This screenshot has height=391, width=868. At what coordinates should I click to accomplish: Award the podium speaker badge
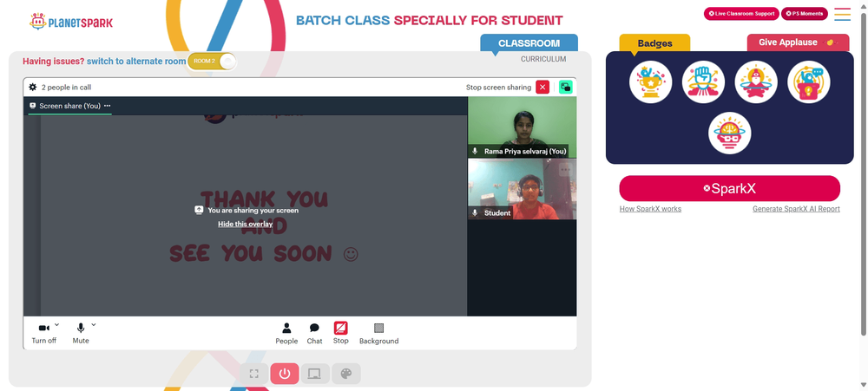(x=809, y=81)
